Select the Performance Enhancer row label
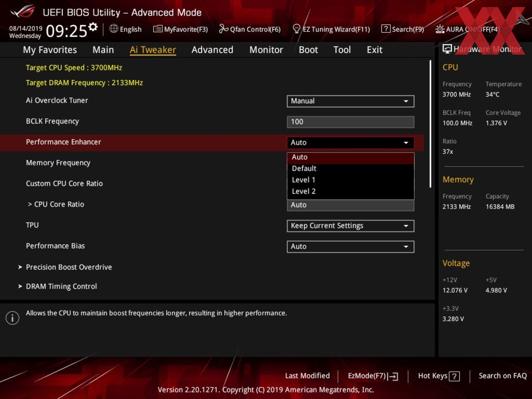 pos(63,142)
